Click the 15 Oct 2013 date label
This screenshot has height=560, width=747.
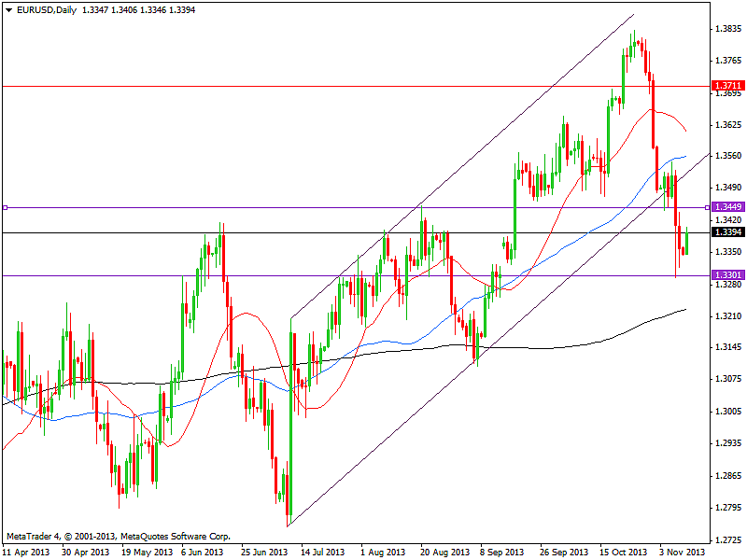pyautogui.click(x=623, y=552)
